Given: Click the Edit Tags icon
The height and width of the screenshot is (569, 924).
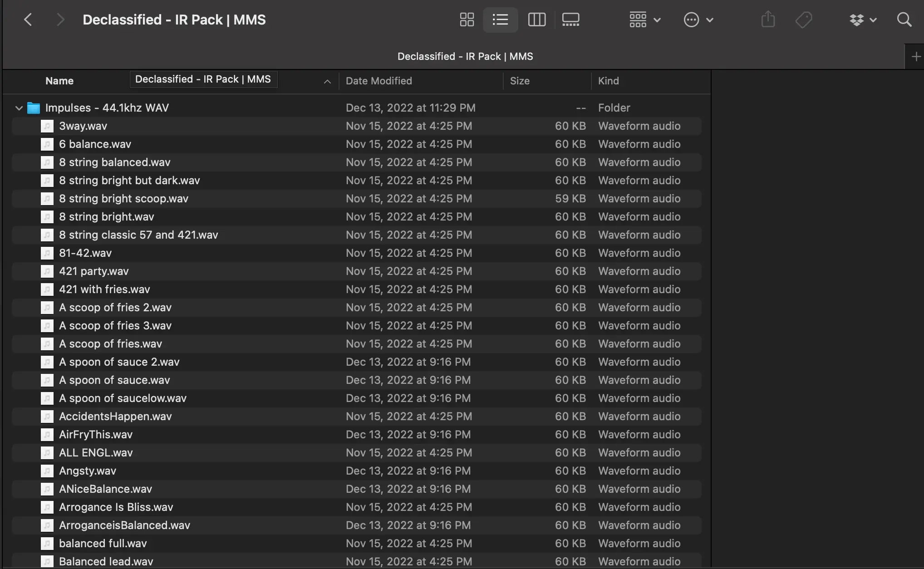Looking at the screenshot, I should [x=804, y=20].
